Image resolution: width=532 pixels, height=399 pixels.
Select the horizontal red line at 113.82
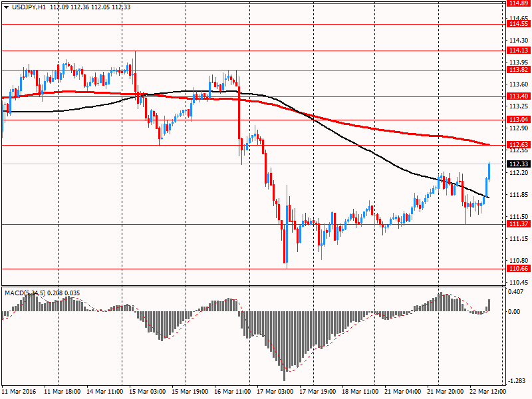click(253, 70)
